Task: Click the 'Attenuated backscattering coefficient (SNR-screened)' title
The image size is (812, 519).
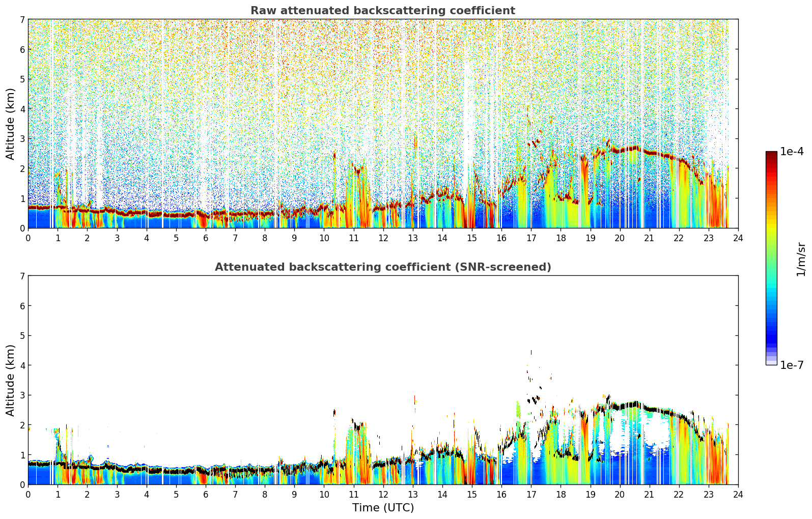Action: click(x=383, y=267)
